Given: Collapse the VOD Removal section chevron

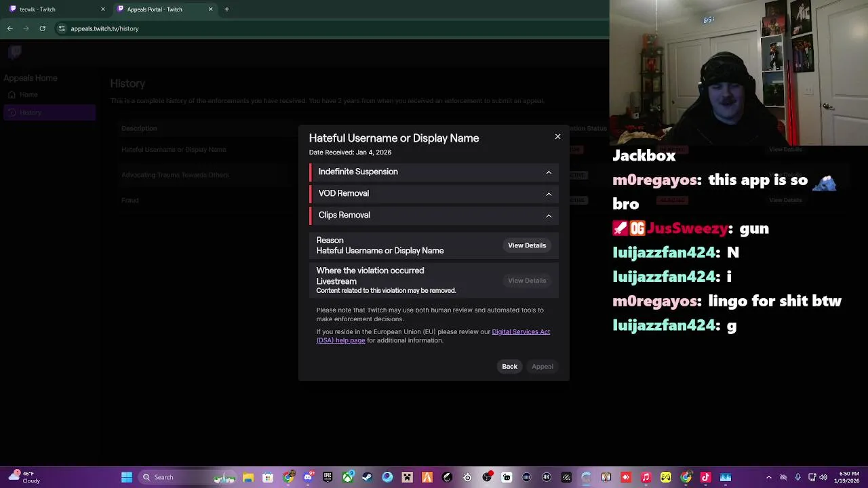Looking at the screenshot, I should point(549,194).
